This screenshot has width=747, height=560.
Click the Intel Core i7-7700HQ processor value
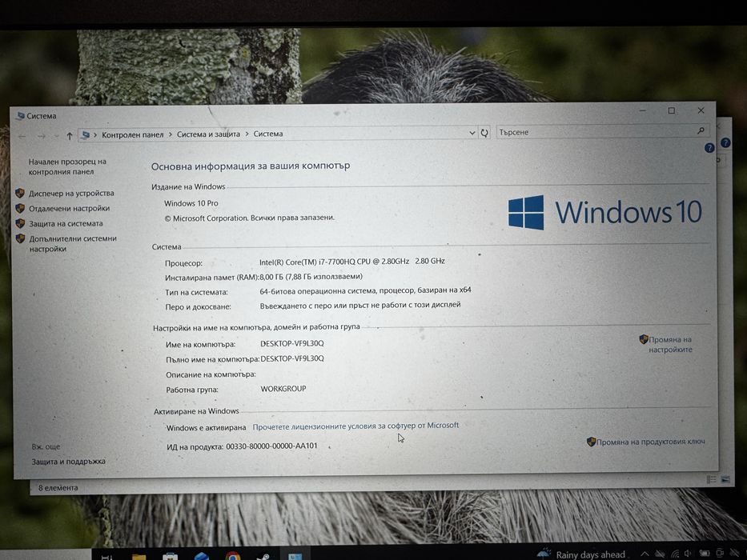coord(352,262)
